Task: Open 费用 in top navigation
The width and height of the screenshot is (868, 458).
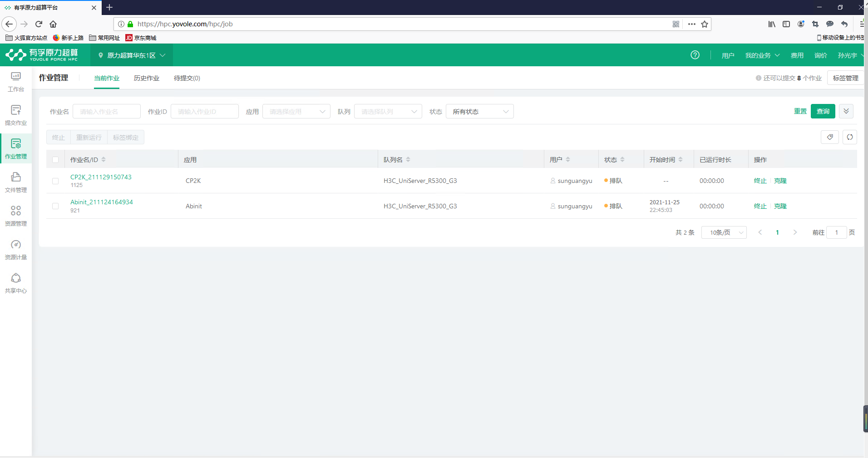Action: click(x=797, y=55)
